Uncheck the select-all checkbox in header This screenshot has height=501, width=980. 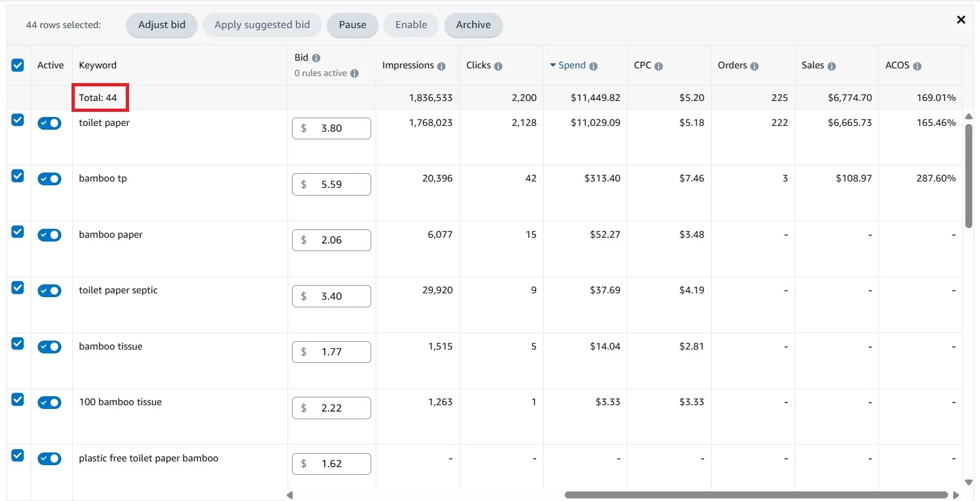(x=18, y=65)
